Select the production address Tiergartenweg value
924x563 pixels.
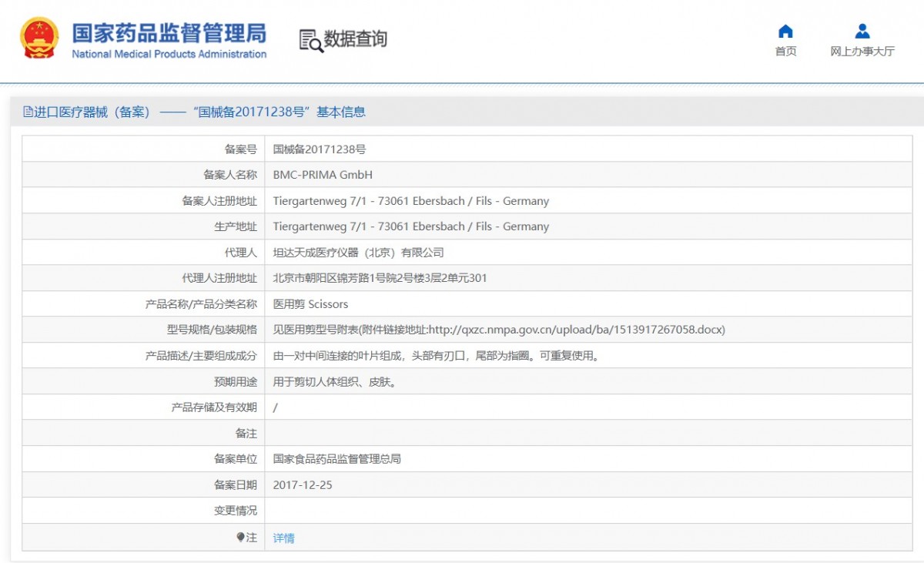coord(411,226)
